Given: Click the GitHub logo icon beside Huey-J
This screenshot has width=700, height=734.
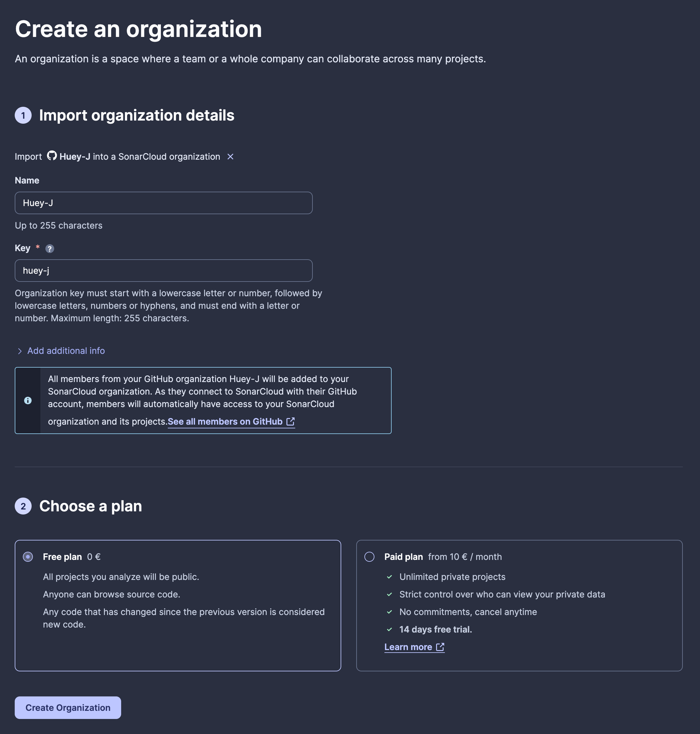Looking at the screenshot, I should pos(52,156).
